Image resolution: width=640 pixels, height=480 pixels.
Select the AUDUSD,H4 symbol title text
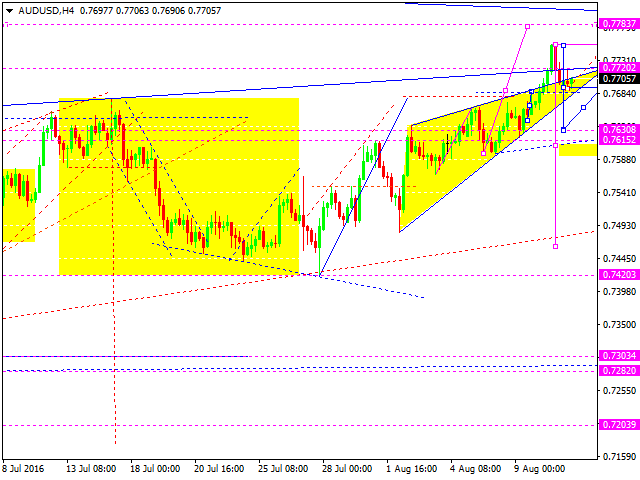(46, 11)
